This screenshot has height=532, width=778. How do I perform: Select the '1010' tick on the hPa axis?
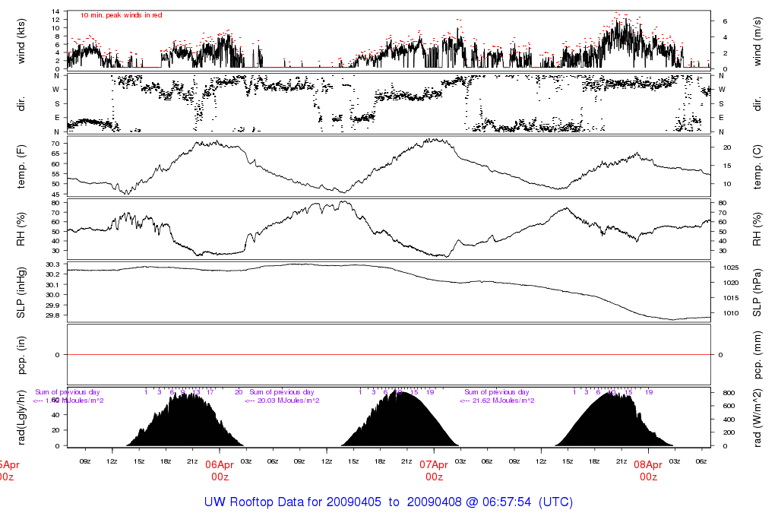tap(731, 313)
